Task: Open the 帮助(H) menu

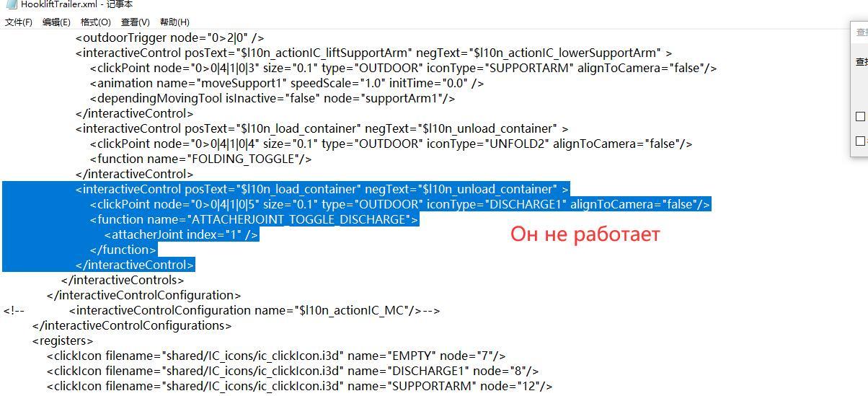Action: click(174, 22)
